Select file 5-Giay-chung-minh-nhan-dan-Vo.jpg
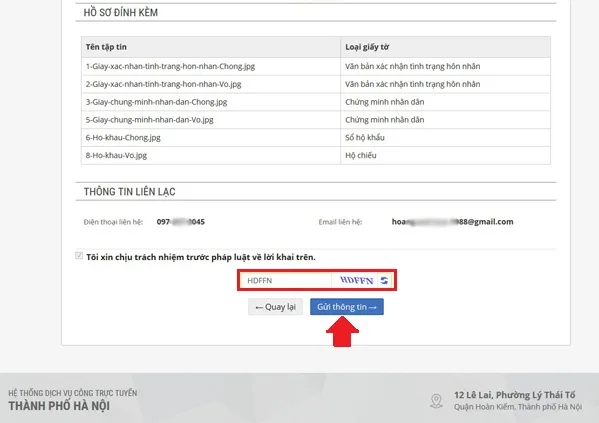The width and height of the screenshot is (599, 423). point(149,120)
